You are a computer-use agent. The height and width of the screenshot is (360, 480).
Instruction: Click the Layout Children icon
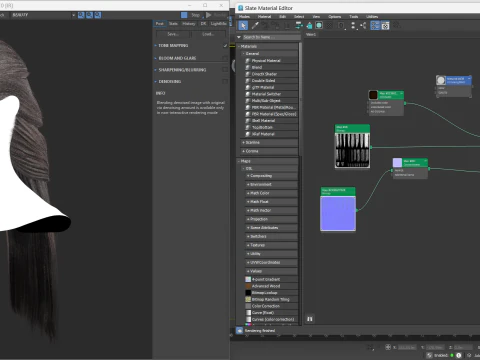click(x=363, y=26)
